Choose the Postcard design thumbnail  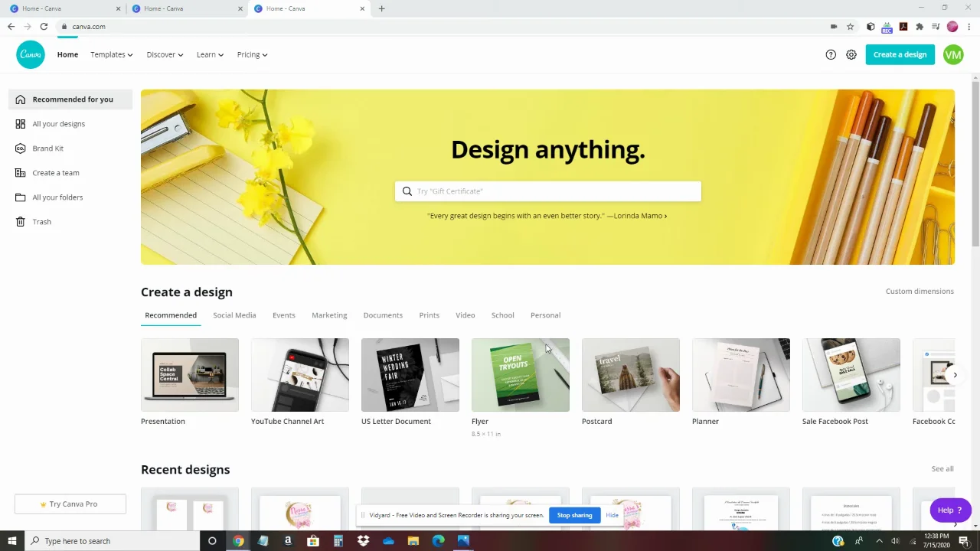(x=631, y=375)
